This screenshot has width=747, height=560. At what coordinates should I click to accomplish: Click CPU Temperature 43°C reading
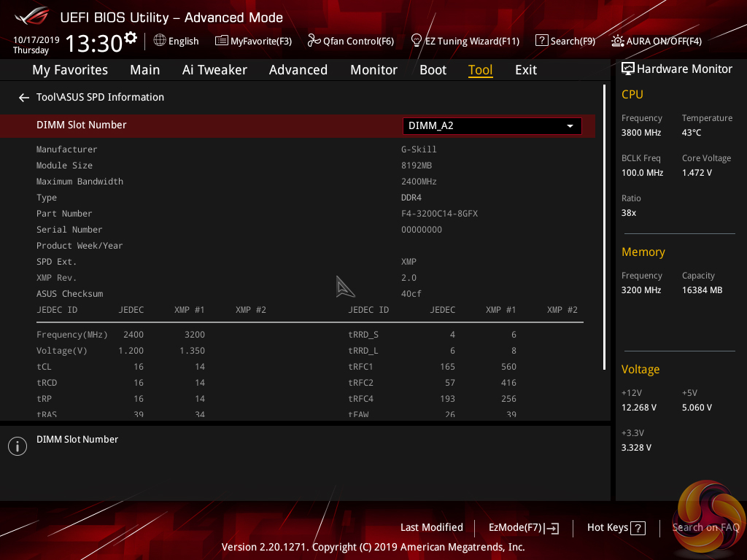(x=692, y=133)
